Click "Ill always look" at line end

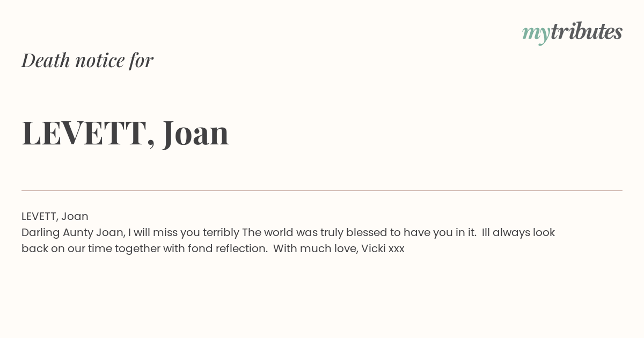[518, 232]
